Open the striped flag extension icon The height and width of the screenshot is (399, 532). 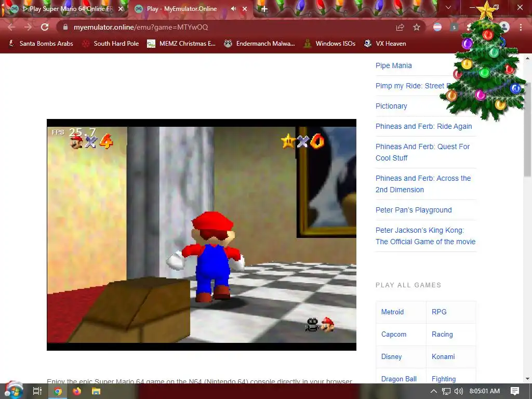pyautogui.click(x=437, y=27)
